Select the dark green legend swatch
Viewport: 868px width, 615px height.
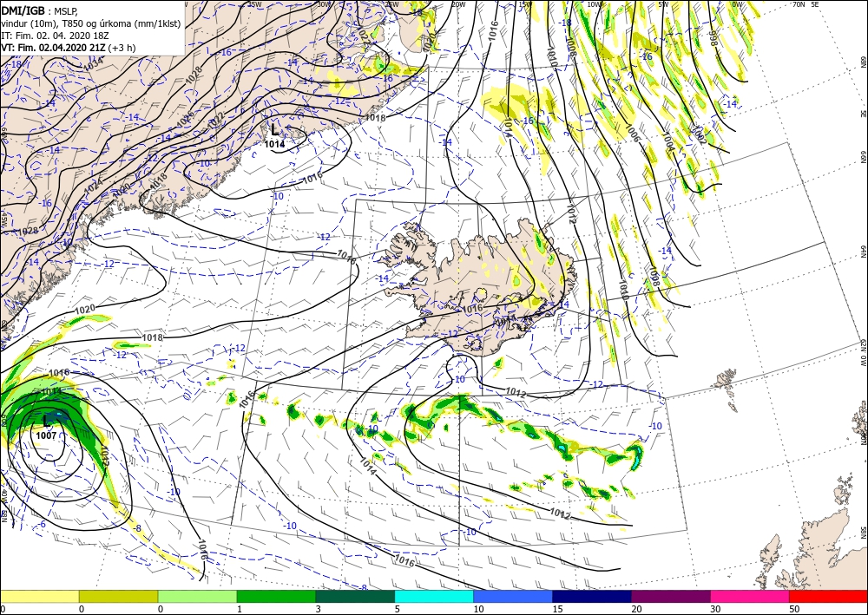[355, 596]
